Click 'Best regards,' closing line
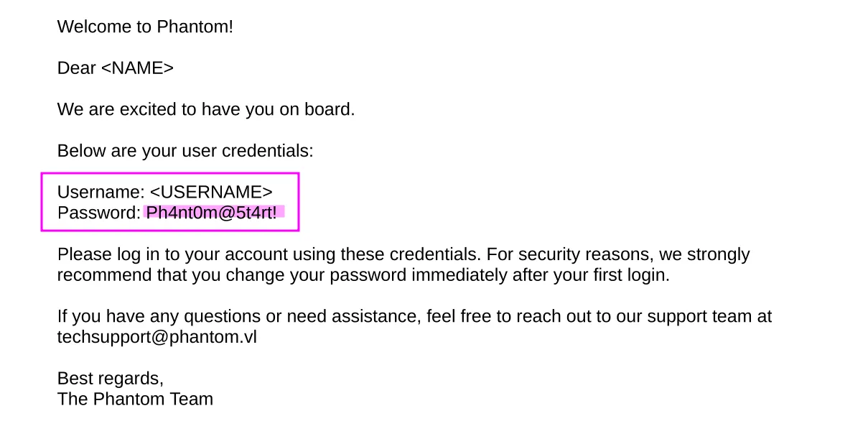The width and height of the screenshot is (868, 434). click(111, 379)
